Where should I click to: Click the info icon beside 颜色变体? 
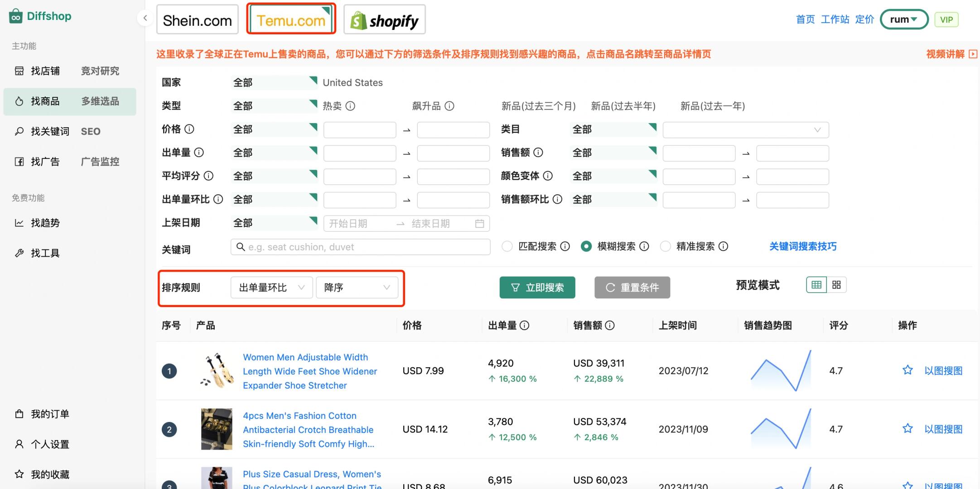[548, 176]
